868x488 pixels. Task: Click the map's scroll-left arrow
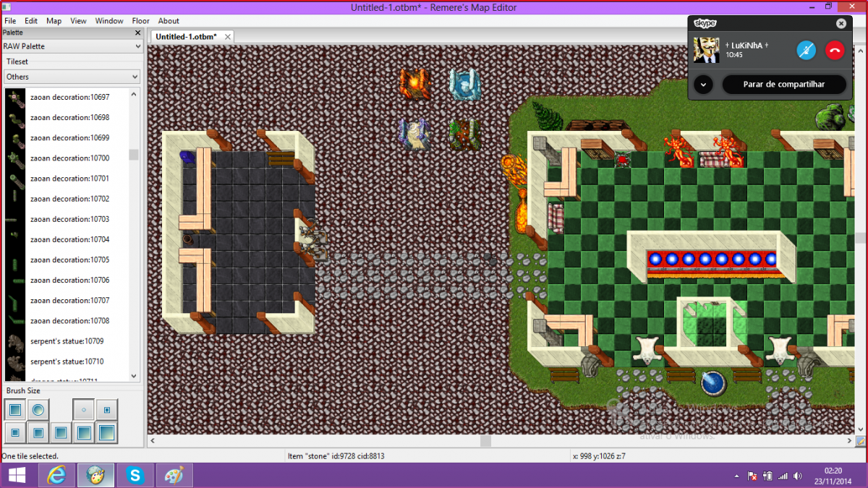(152, 440)
